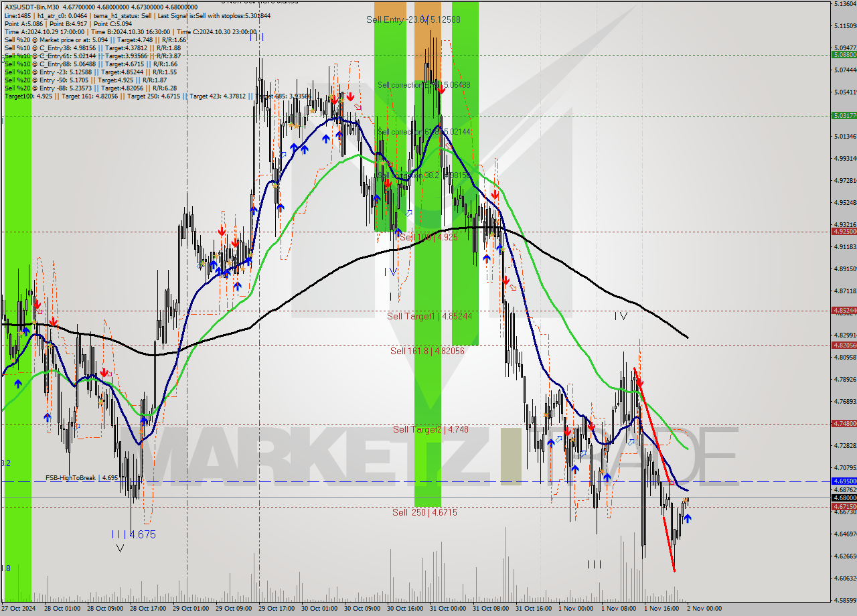Select the 'Sell %20 @ Entry -88' row

90,88
